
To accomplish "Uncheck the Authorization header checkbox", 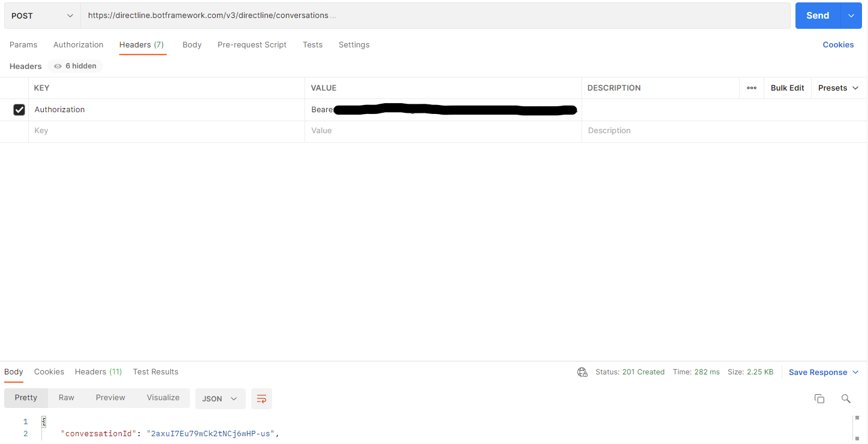I will (19, 109).
